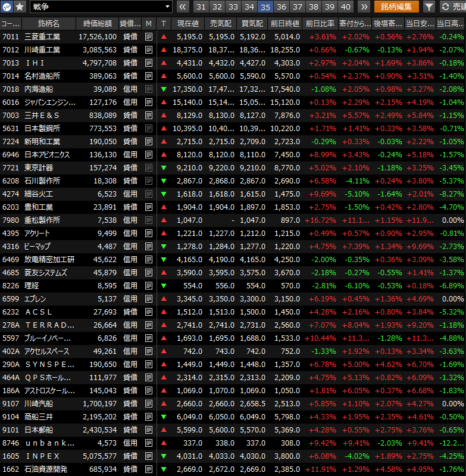Click the down-trend arrow for 内海造船
Viewport: 466px width, 476px height.
click(x=164, y=89)
